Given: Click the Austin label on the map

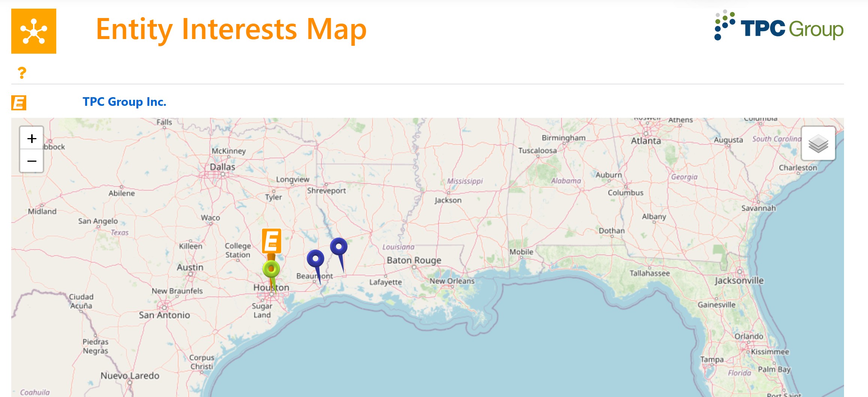Looking at the screenshot, I should (190, 267).
